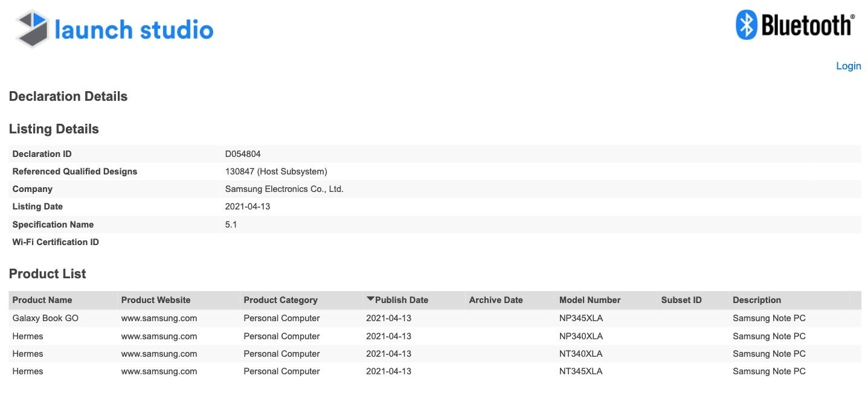Sort by Product Category column header
Viewport: 868px width, 396px height.
[280, 300]
